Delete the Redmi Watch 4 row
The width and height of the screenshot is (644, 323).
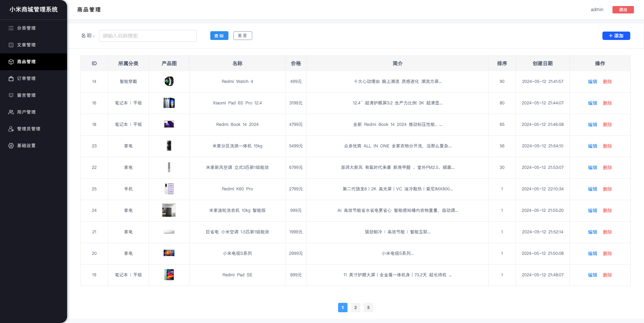(x=607, y=82)
